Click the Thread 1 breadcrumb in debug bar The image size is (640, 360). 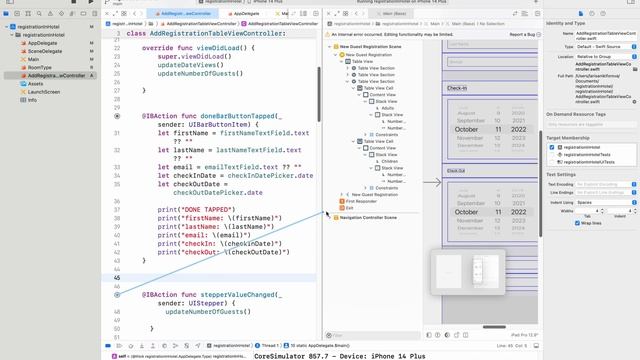pyautogui.click(x=267, y=346)
